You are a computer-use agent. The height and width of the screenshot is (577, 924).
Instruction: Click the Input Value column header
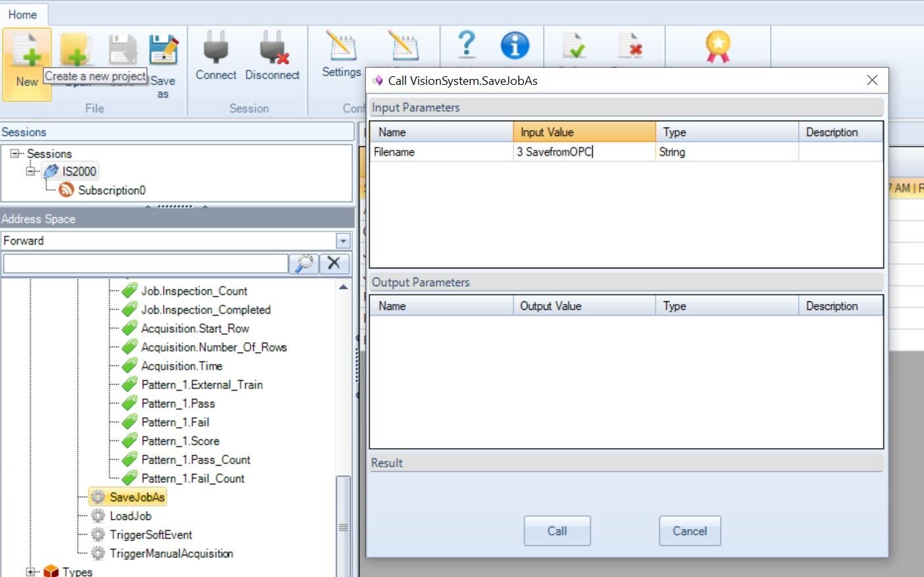[583, 132]
